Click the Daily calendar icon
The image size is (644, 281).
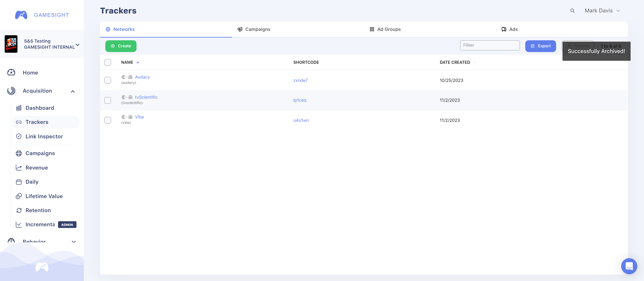tap(19, 182)
